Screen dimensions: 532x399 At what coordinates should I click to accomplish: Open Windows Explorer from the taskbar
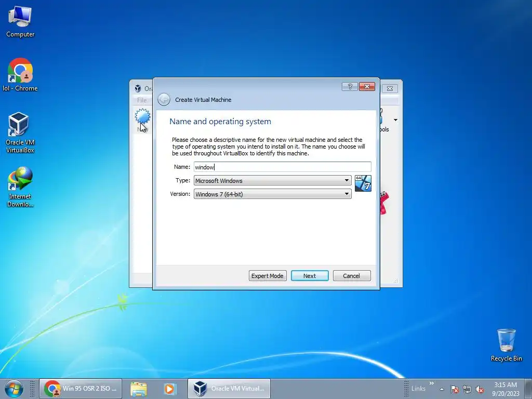139,389
